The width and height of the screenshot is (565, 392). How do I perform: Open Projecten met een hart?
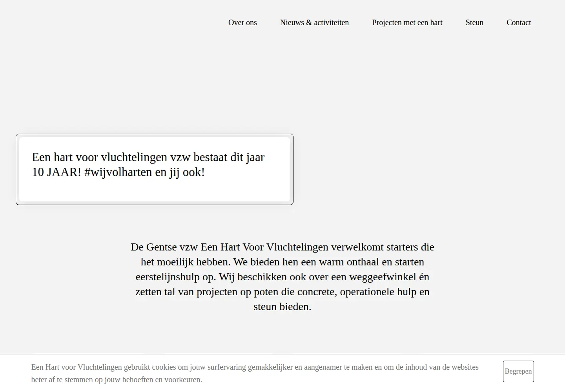point(407,23)
